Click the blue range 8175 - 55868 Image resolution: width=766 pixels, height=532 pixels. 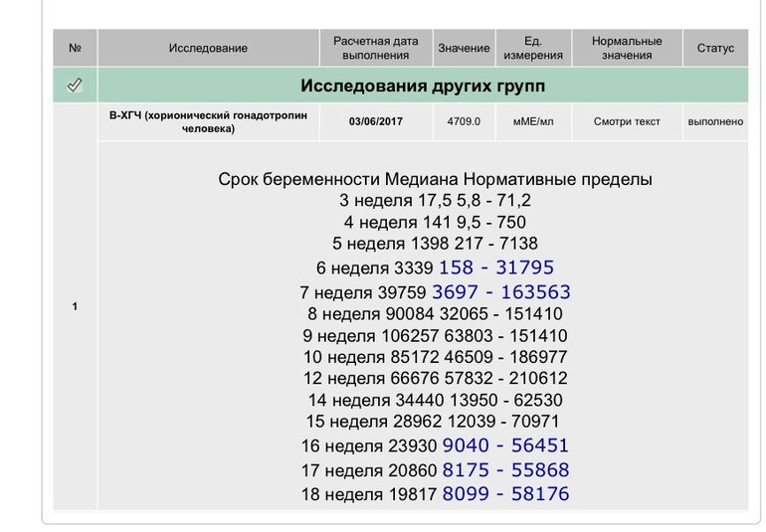(505, 469)
